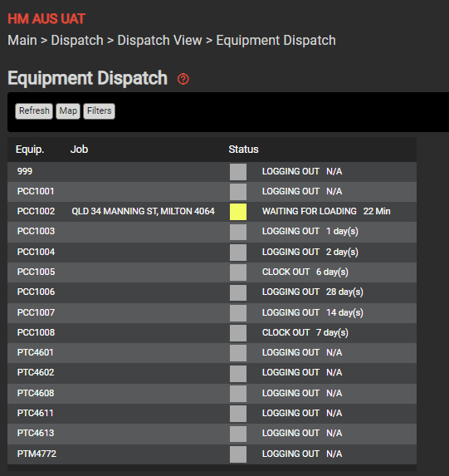Viewport: 449px width, 476px height.
Task: Select the Job column header
Action: pyautogui.click(x=79, y=150)
